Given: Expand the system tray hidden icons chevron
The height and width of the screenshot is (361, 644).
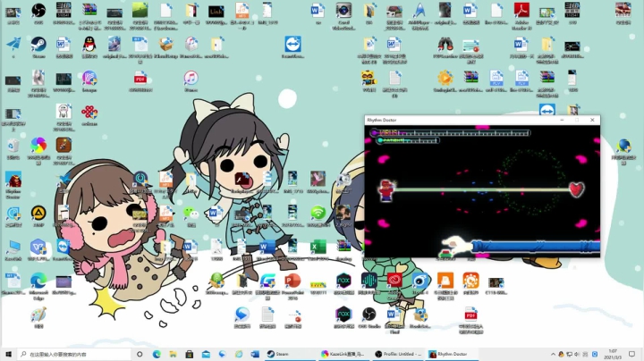Looking at the screenshot, I should coord(553,354).
